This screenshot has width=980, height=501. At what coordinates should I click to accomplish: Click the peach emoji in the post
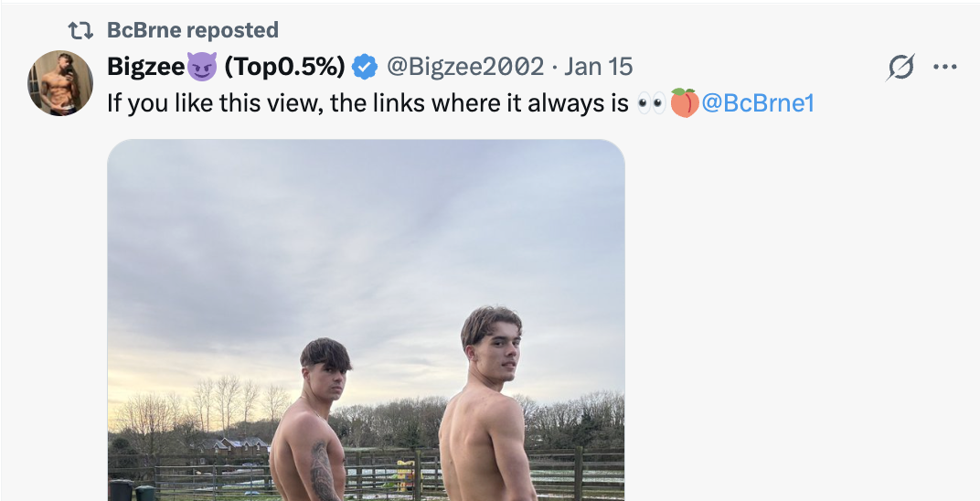pyautogui.click(x=684, y=102)
